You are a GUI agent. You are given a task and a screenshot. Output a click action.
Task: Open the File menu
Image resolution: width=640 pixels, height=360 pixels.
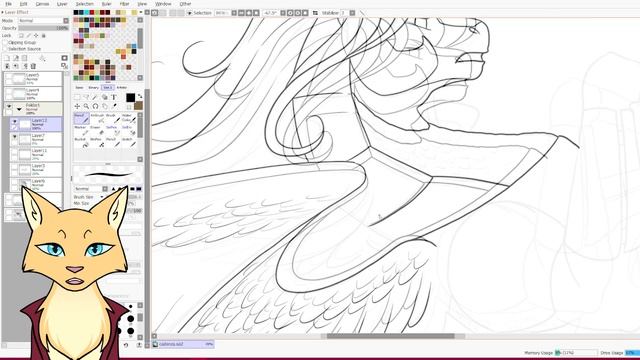point(8,4)
